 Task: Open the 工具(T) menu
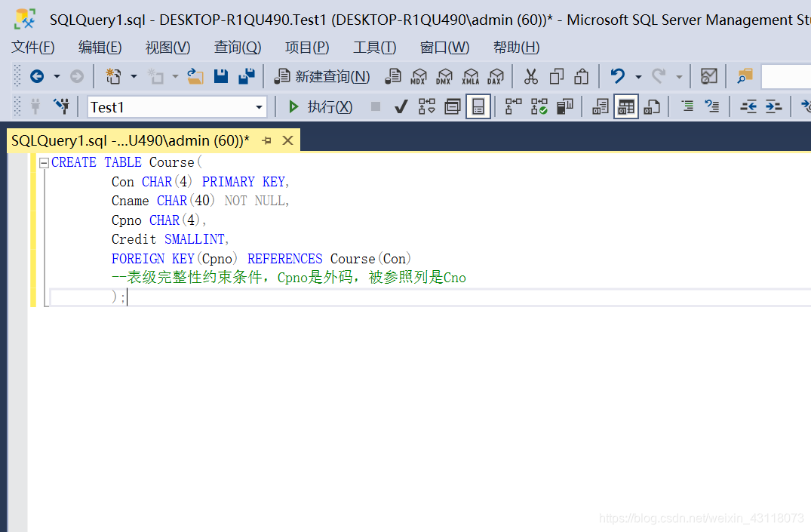point(374,48)
